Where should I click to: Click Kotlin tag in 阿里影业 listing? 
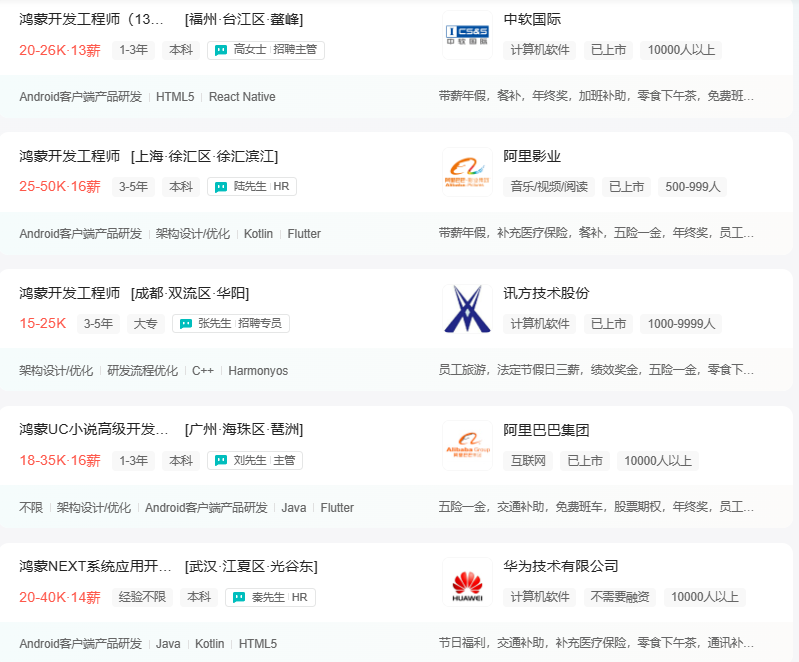258,234
